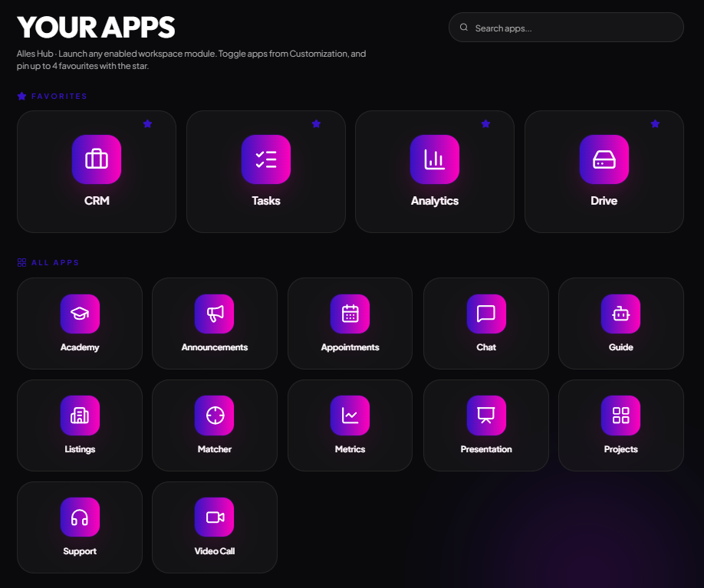The width and height of the screenshot is (704, 588).
Task: Click the Listings label
Action: pos(80,449)
